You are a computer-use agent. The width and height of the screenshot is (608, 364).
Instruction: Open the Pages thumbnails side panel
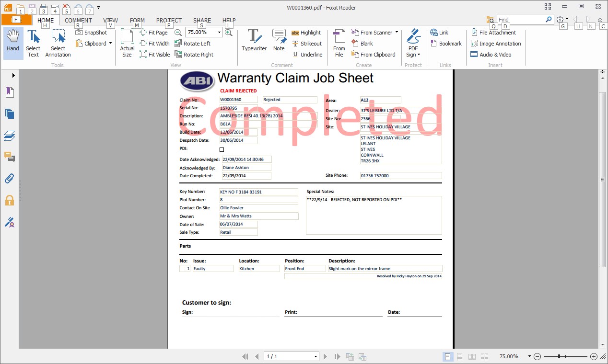pos(10,114)
